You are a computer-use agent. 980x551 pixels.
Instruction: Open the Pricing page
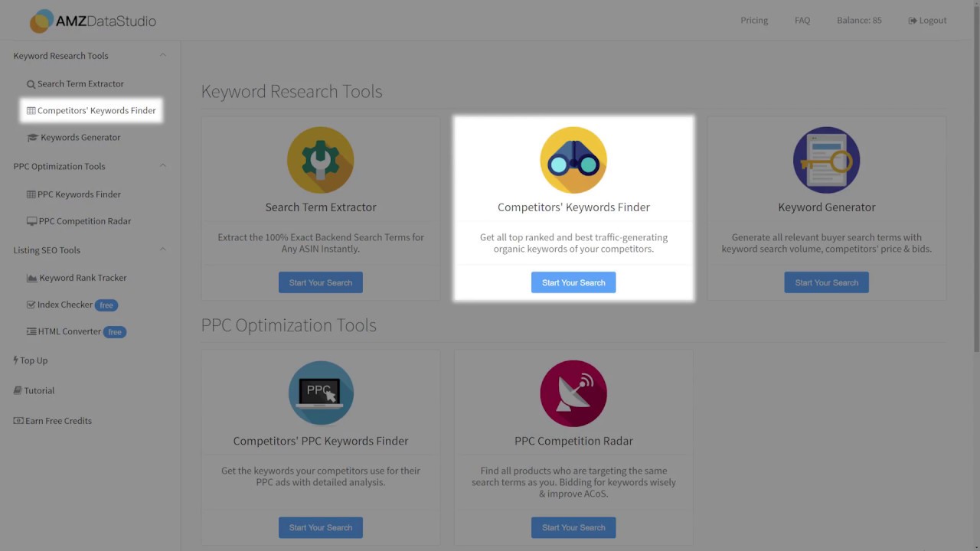coord(754,21)
